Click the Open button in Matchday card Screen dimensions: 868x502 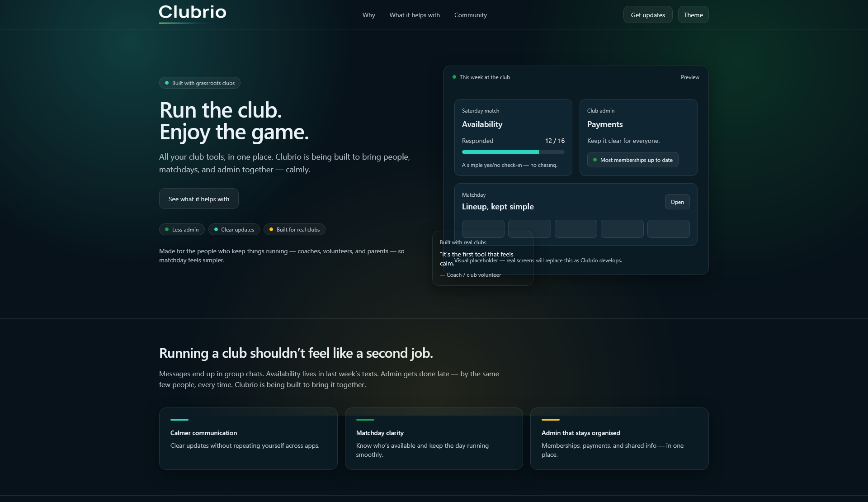click(677, 202)
